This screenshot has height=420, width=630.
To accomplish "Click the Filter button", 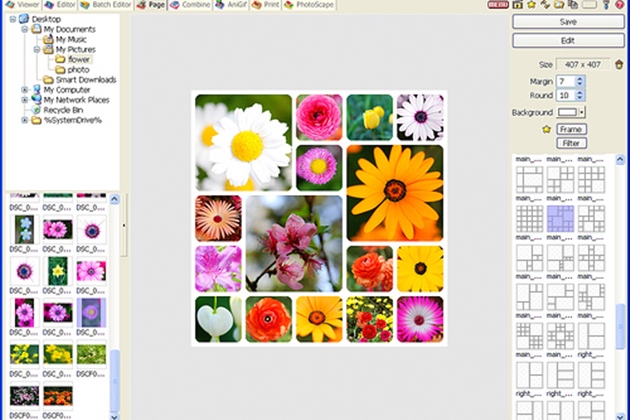I will (x=571, y=143).
